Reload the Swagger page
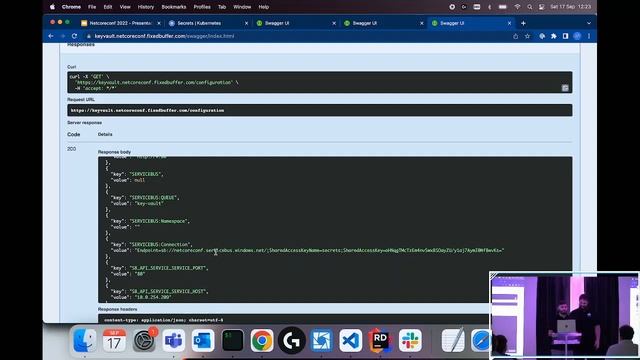This screenshot has height=360, width=640. coord(74,36)
